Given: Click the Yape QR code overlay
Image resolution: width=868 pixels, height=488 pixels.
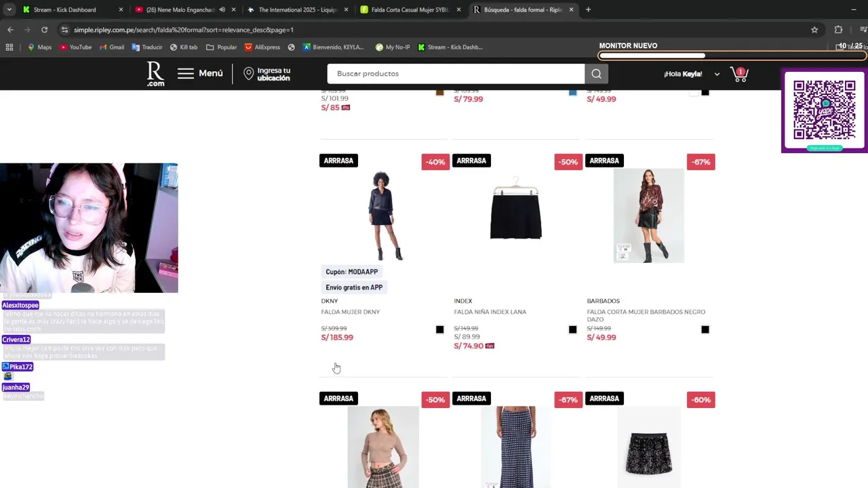Looking at the screenshot, I should pos(825,110).
